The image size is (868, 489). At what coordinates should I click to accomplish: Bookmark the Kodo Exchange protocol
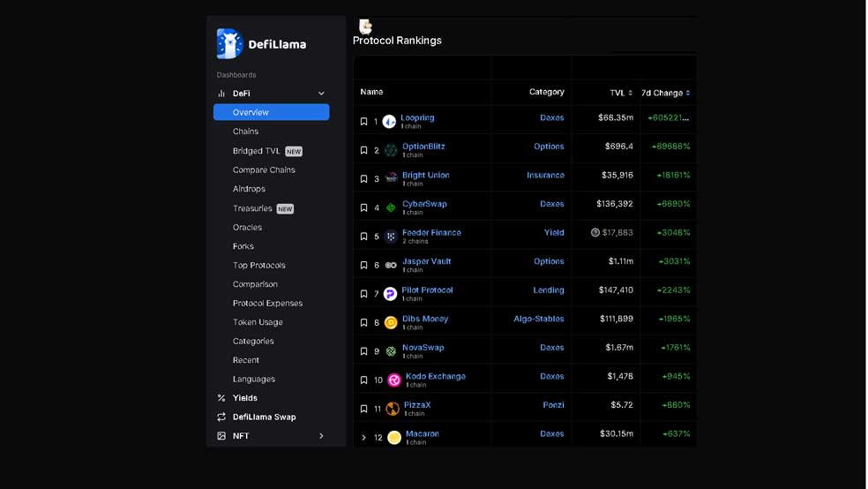click(363, 380)
